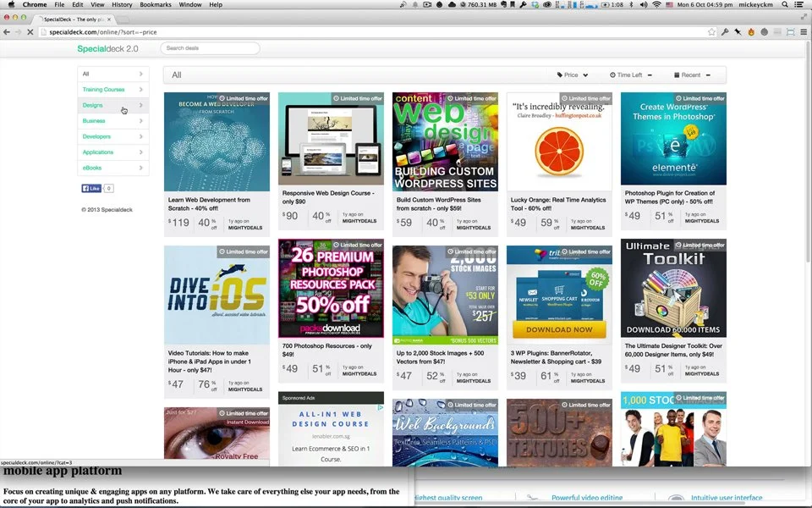
Task: Open the Edit menu
Action: pyautogui.click(x=78, y=5)
